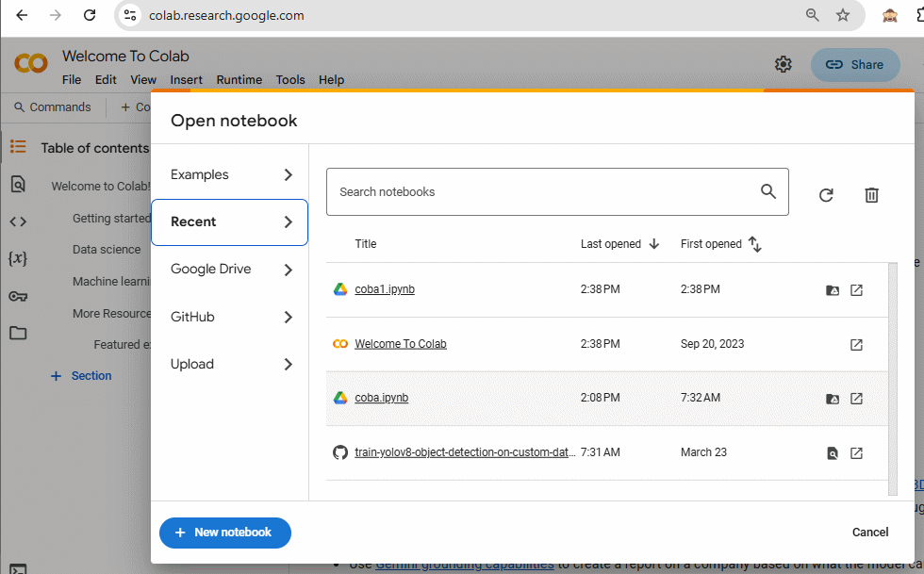Expand the Examples section chevron

point(289,174)
